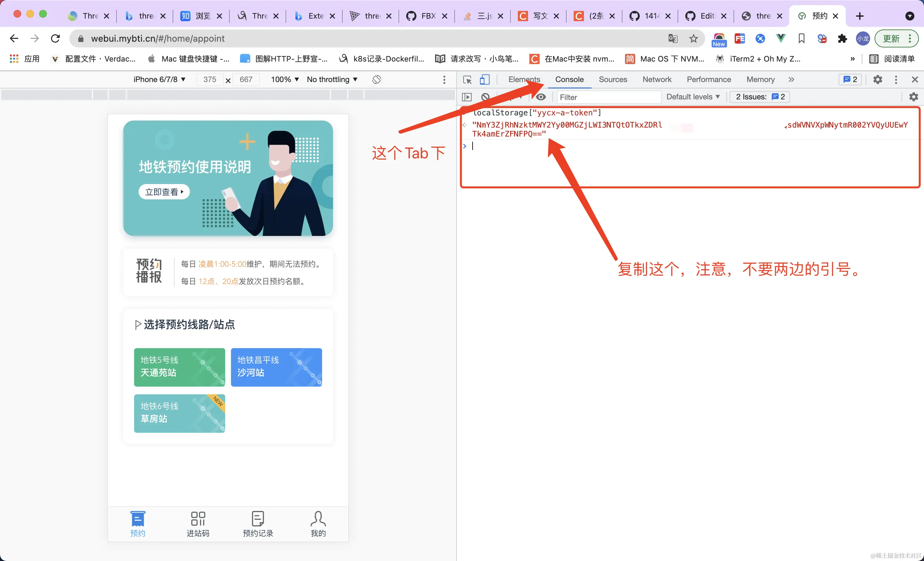Image resolution: width=924 pixels, height=561 pixels.
Task: Select 地铁昌平线 沙河站 card
Action: click(x=276, y=367)
